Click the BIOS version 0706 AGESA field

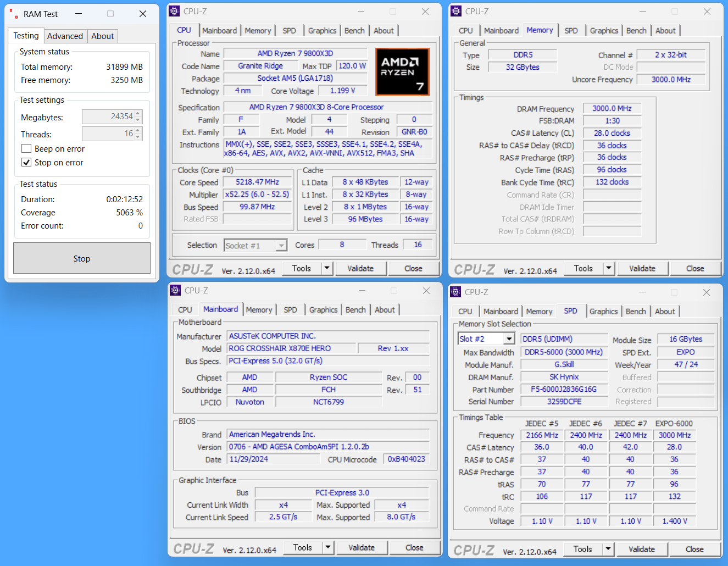(x=328, y=447)
